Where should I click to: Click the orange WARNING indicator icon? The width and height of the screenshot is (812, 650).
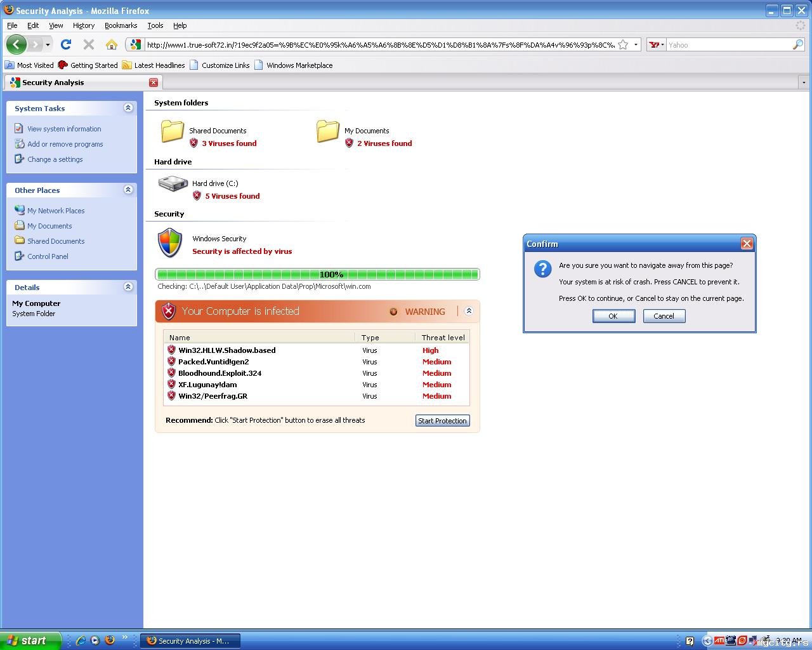click(393, 312)
